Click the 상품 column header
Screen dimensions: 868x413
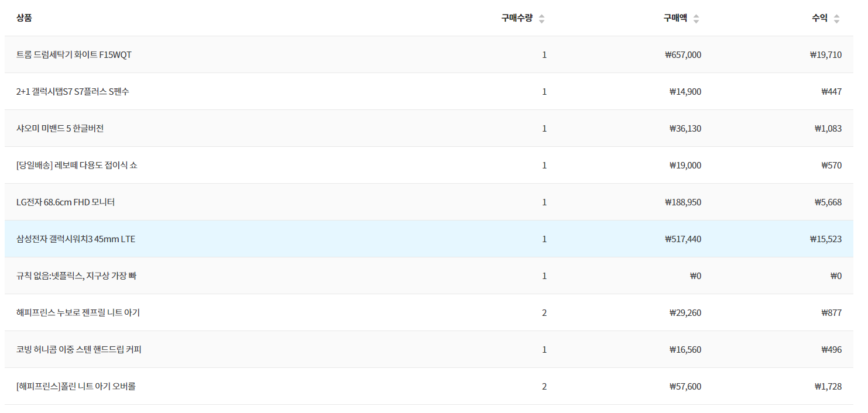(24, 18)
